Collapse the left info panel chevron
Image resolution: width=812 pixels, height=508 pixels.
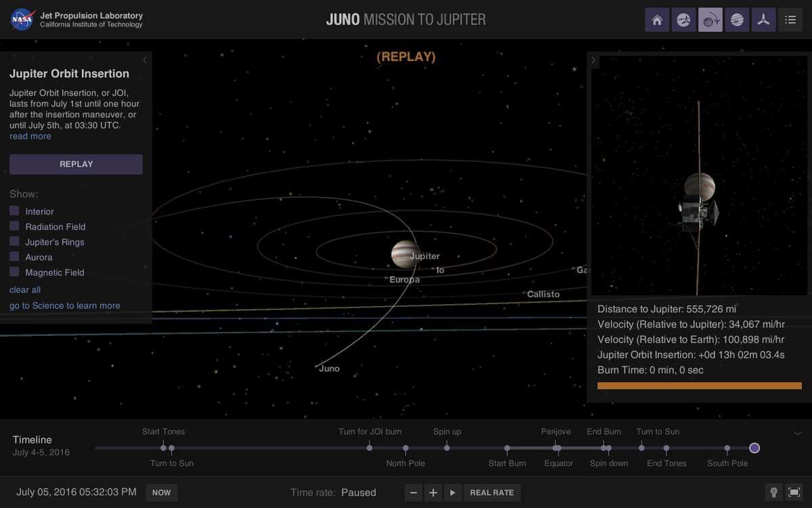point(145,60)
